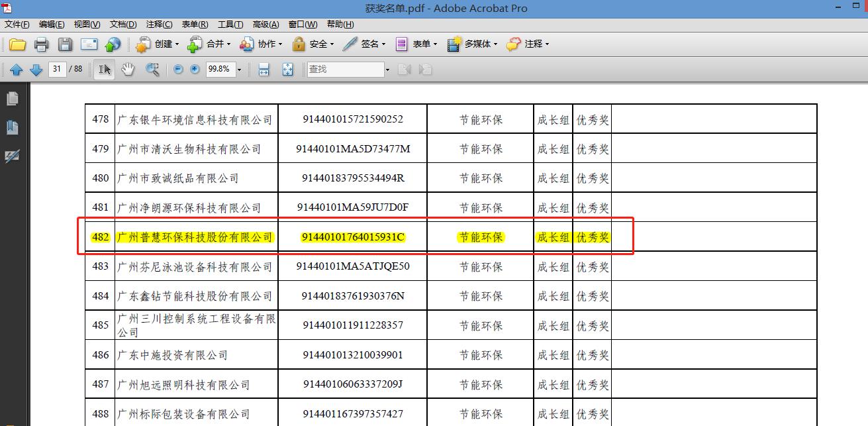Click the Print icon
Screen dimensions: 868x426
point(42,44)
